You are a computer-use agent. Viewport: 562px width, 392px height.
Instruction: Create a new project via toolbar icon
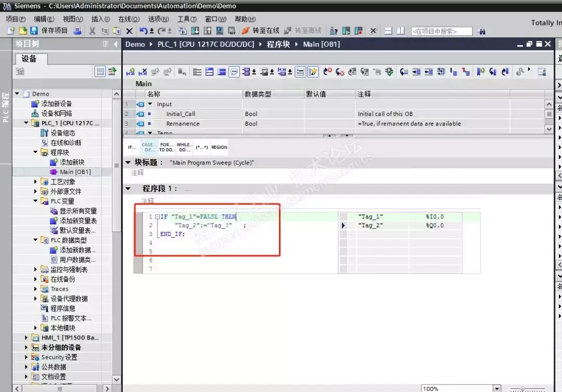[11, 31]
